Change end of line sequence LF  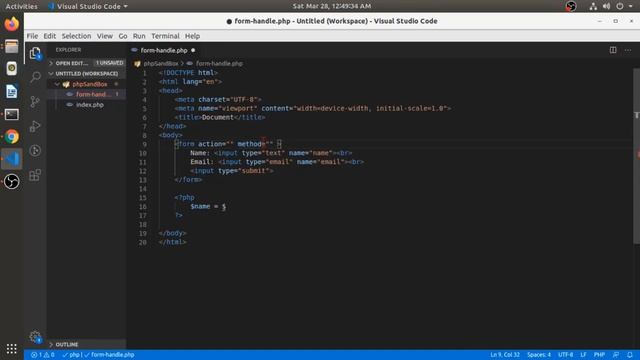[583, 355]
